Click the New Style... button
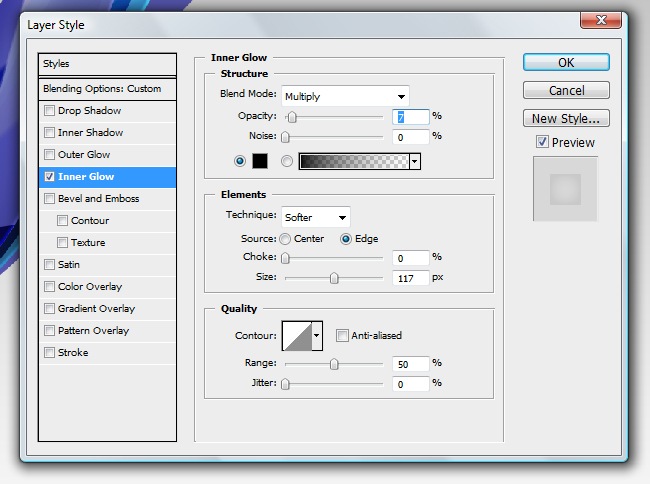The image size is (650, 484). (x=566, y=118)
